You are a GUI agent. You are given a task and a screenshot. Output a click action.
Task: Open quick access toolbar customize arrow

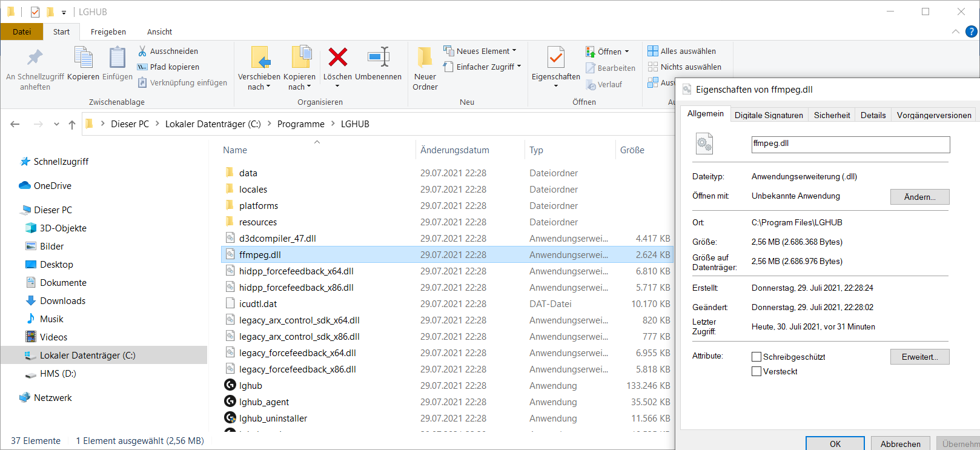tap(64, 12)
